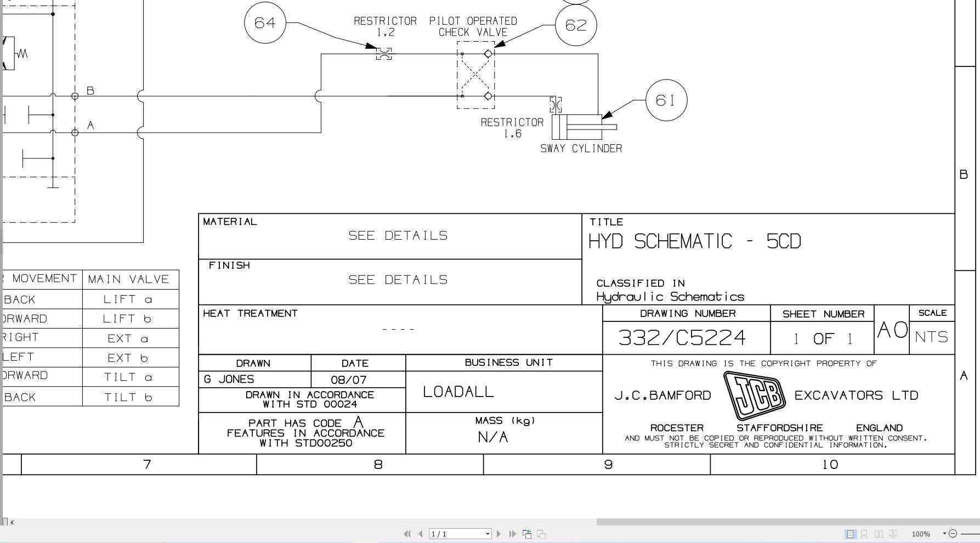Screen dimensions: 980x543
Task: Enable two-page continuous view mode
Action: coord(892,534)
